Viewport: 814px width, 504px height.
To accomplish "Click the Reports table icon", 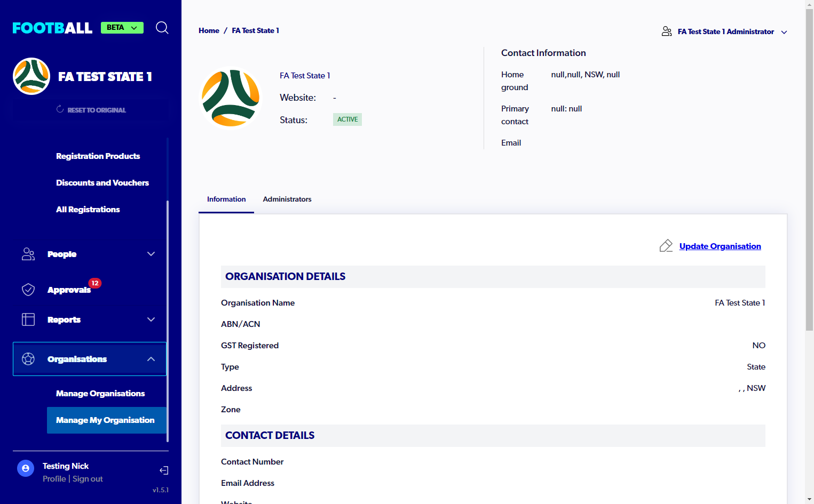I will (x=28, y=319).
